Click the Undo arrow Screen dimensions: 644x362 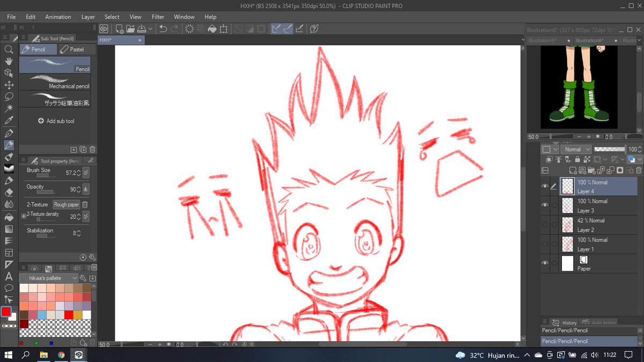(x=163, y=29)
